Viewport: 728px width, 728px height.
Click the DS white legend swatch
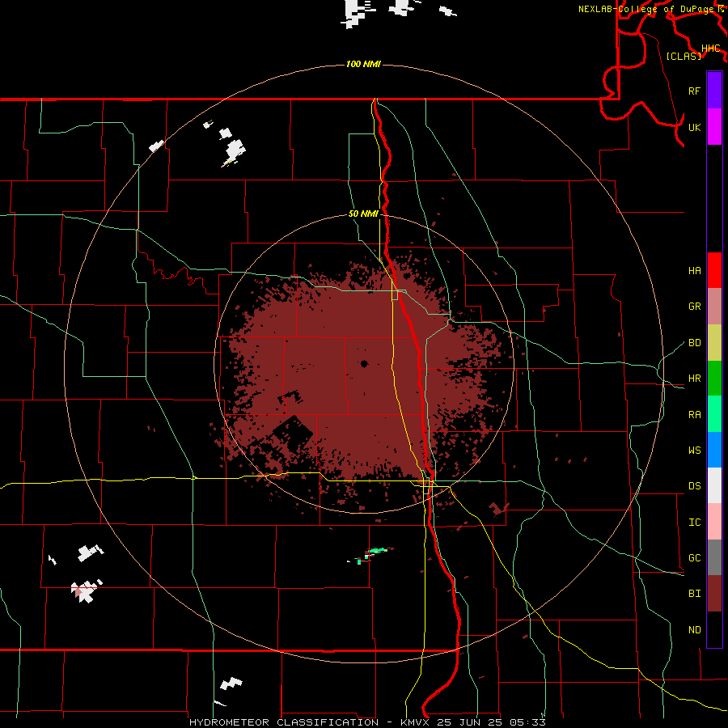point(714,485)
